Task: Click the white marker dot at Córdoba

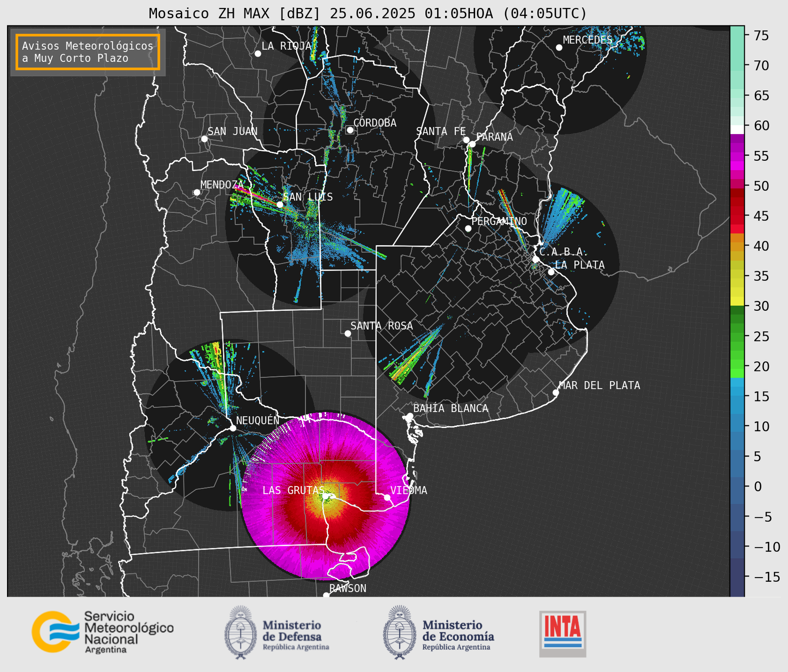Action: pos(350,130)
